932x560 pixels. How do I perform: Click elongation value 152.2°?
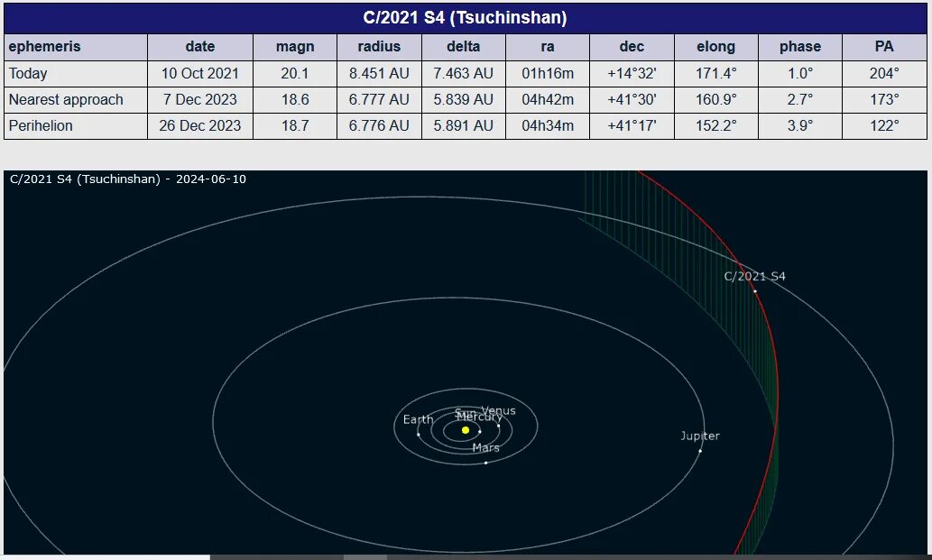pos(715,125)
